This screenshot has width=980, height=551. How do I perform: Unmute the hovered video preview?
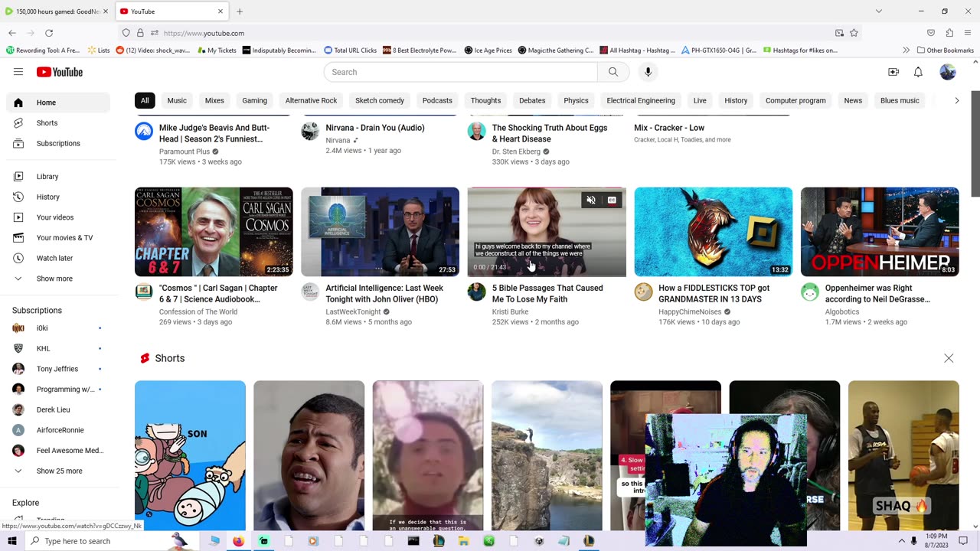click(591, 201)
